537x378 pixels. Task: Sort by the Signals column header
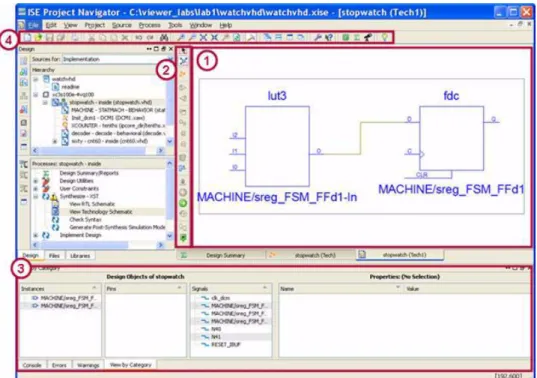coord(231,289)
